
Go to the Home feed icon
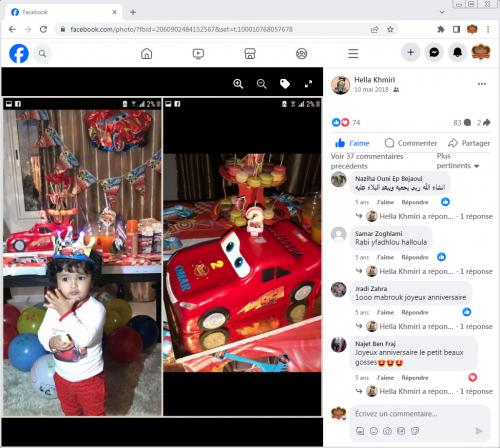point(146,53)
